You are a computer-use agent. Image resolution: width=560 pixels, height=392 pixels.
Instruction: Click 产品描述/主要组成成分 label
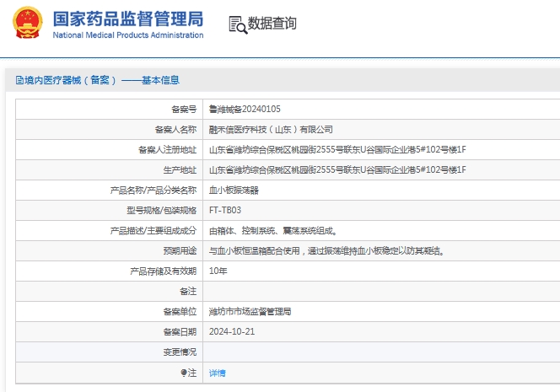point(153,231)
